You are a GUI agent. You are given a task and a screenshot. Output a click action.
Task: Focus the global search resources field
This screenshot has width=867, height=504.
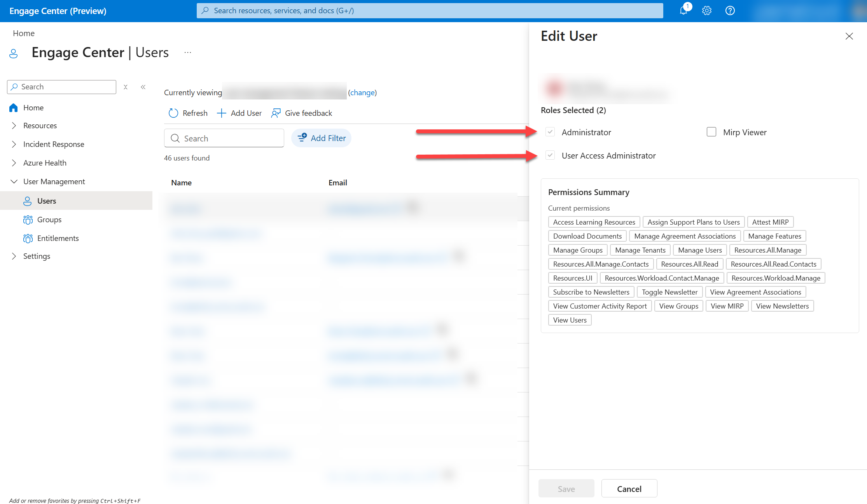(430, 10)
